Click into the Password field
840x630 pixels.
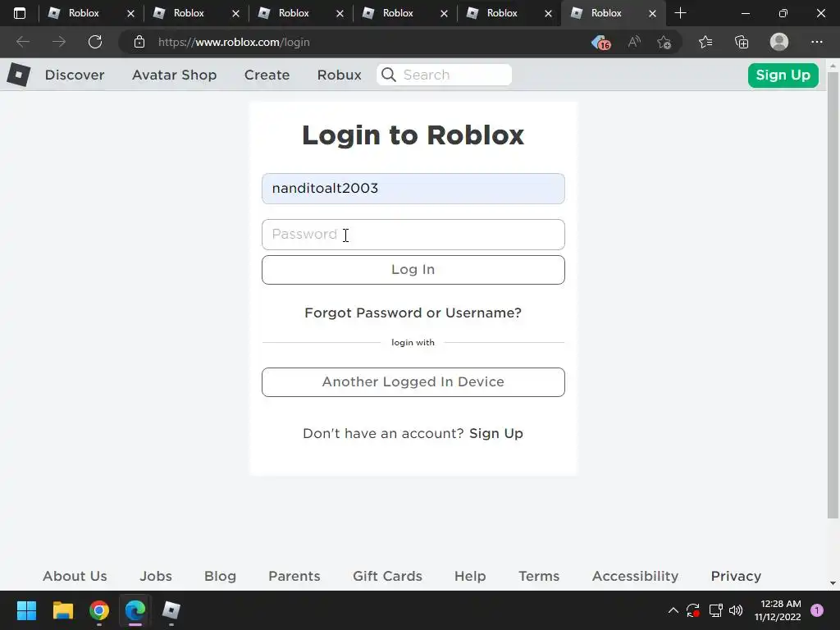click(413, 235)
